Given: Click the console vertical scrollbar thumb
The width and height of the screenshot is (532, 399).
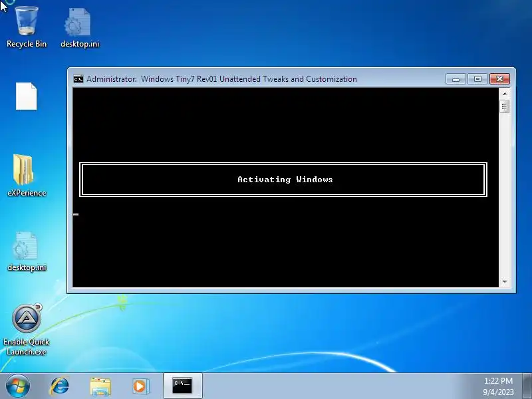Looking at the screenshot, I should 505,106.
